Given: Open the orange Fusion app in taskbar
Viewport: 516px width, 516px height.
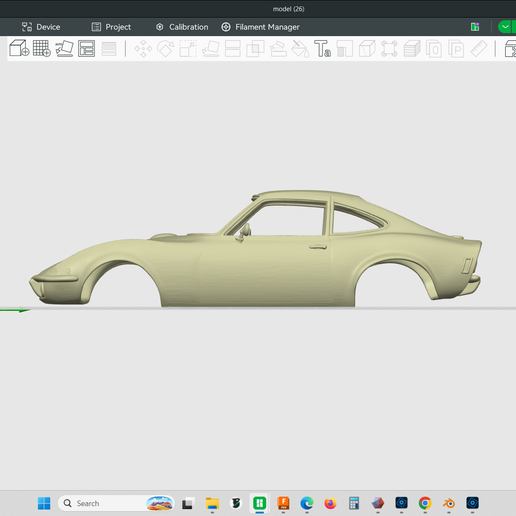Looking at the screenshot, I should [x=283, y=503].
